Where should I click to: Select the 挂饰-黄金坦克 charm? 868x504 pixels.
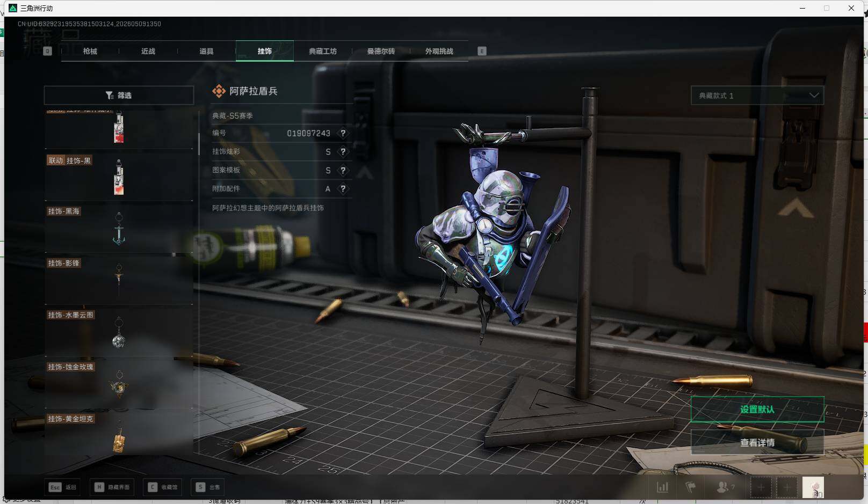(119, 434)
